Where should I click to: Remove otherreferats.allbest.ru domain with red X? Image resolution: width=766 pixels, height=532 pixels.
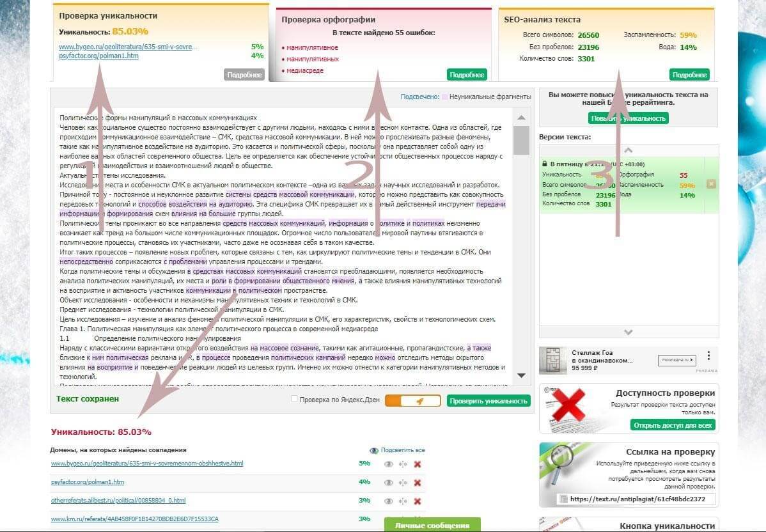point(418,501)
